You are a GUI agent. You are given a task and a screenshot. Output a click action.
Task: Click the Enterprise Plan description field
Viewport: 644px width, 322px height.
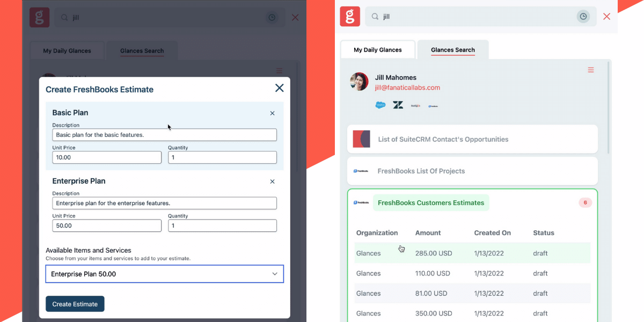click(x=165, y=203)
